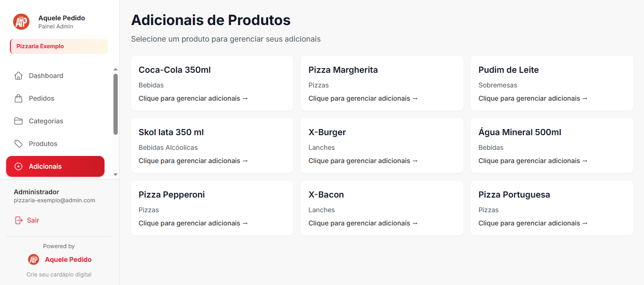
Task: Select the tag icon beside Produtos
Action: (18, 143)
